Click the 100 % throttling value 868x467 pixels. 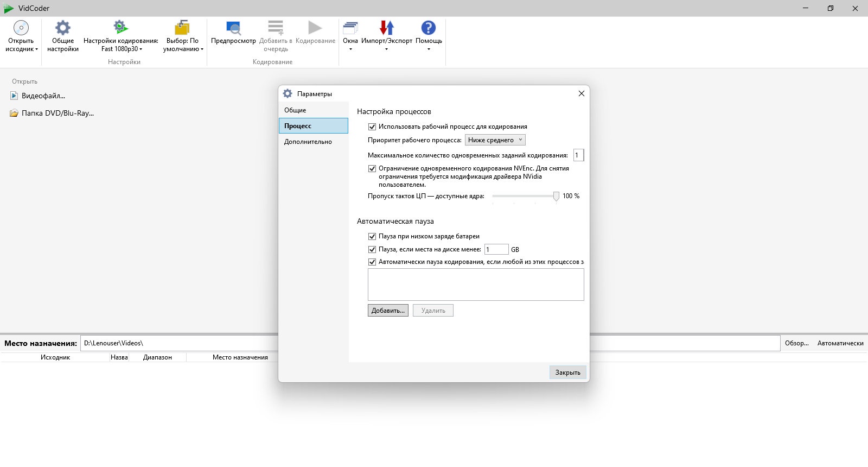pyautogui.click(x=571, y=196)
